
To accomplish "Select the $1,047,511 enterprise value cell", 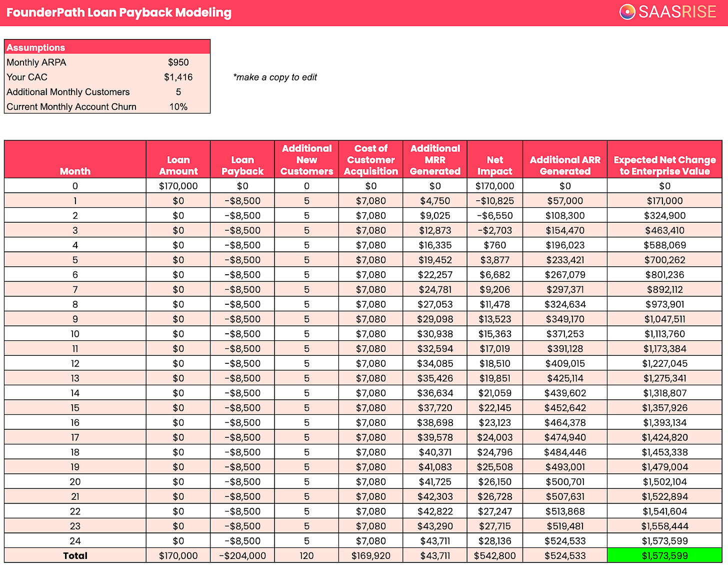I will point(665,319).
